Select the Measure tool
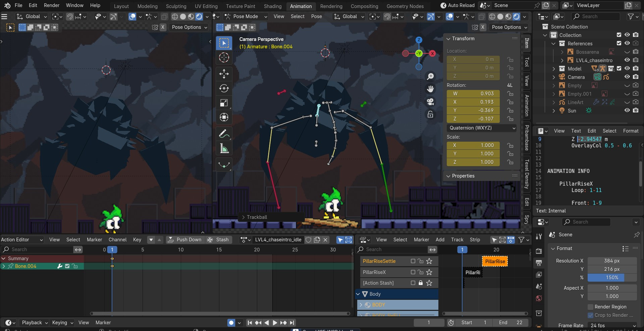Screen dimensions: 644x331 [224, 148]
